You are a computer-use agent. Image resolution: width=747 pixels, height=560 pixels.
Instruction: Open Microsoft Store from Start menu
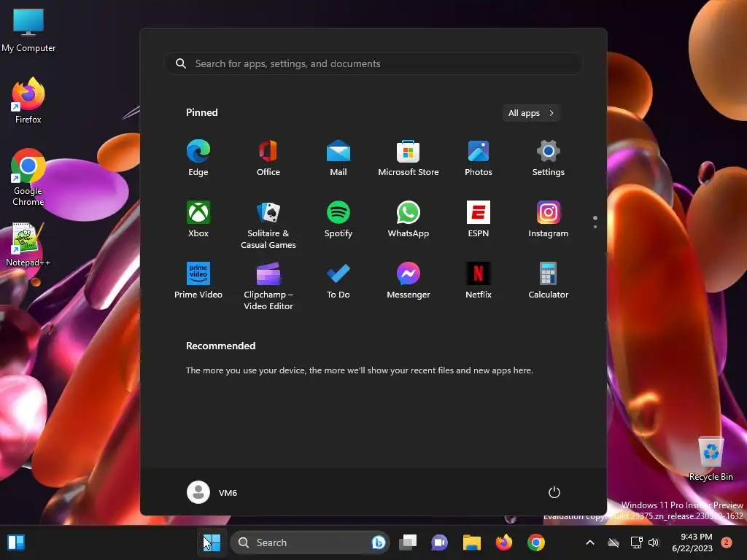pos(409,158)
